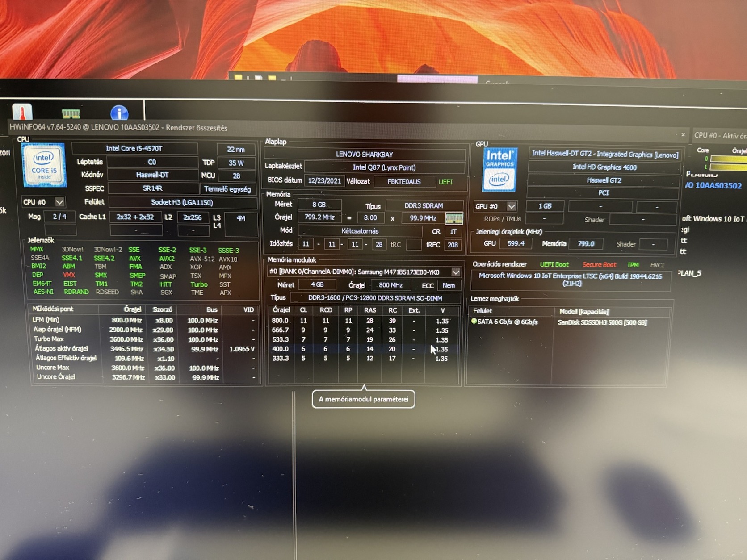Select the LENOVO SHARKBAY motherboard field
This screenshot has height=560, width=747.
click(365, 155)
